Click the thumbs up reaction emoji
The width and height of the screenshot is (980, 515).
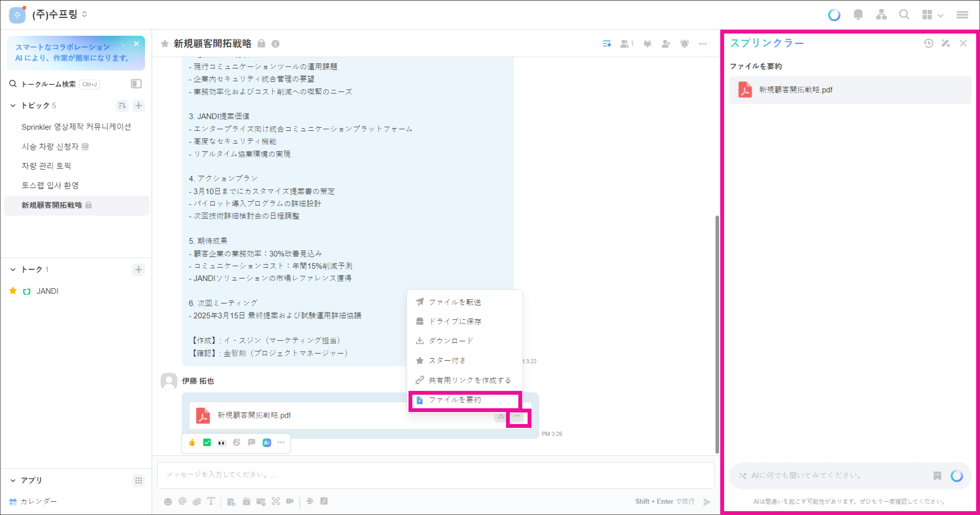[192, 442]
